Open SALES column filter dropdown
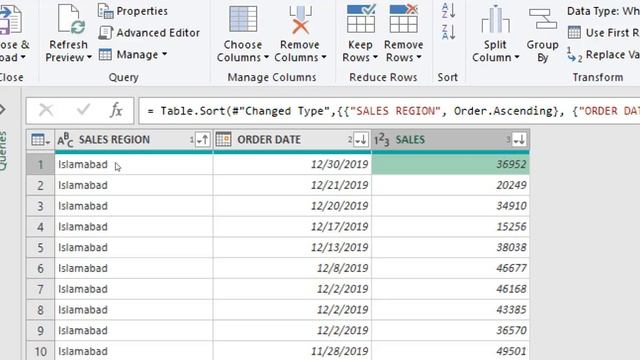Screen dimensions: 640x360 point(519,140)
